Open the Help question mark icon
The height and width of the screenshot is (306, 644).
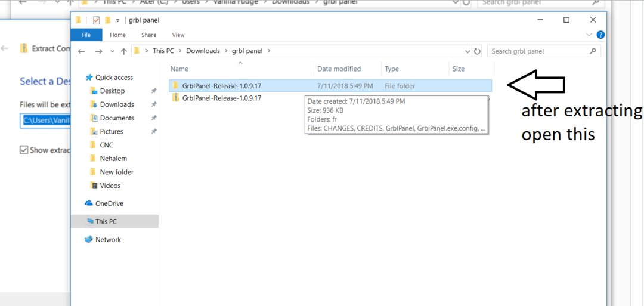(x=600, y=35)
